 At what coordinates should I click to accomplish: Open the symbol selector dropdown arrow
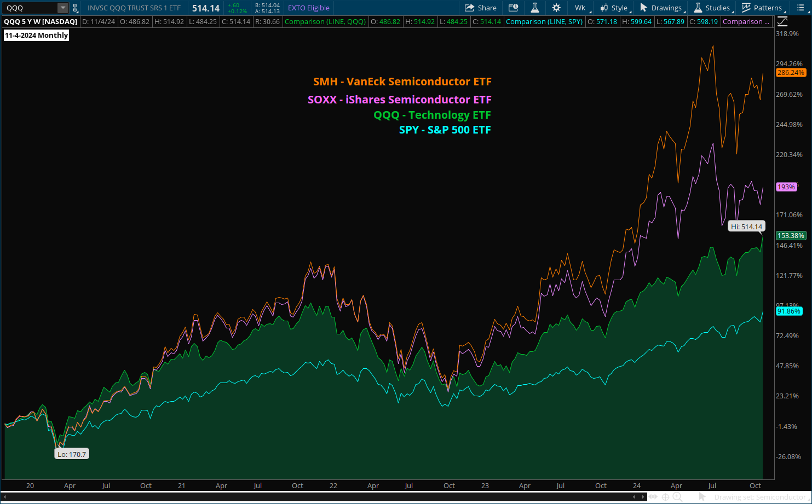click(x=63, y=8)
